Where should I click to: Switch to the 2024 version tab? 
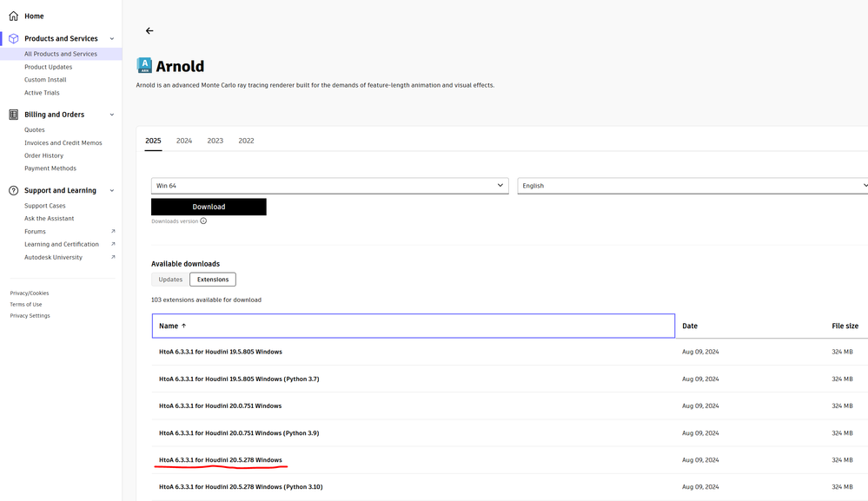[184, 141]
